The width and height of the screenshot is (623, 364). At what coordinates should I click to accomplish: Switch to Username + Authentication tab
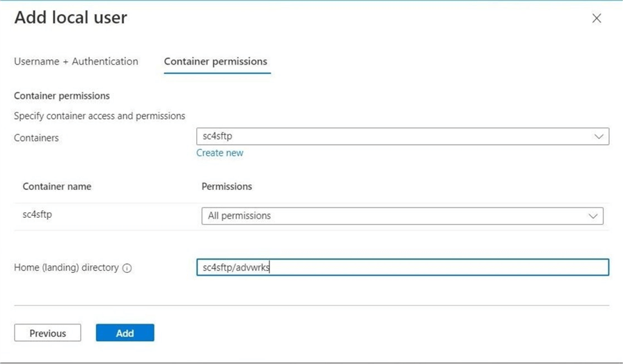point(76,61)
